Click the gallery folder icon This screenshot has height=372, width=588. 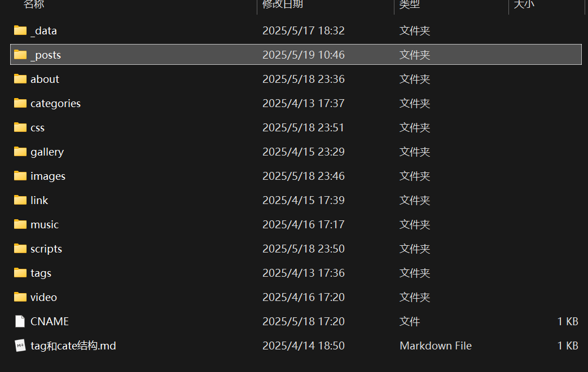(20, 152)
